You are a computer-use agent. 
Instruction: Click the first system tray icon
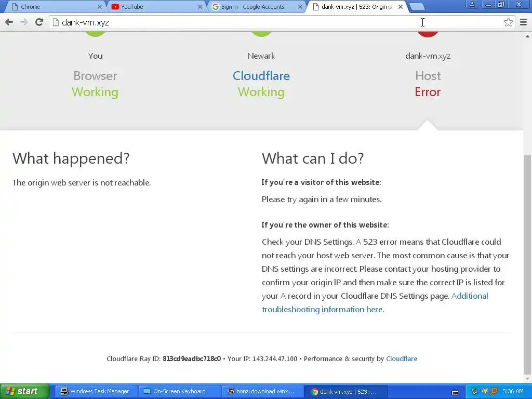(x=474, y=391)
